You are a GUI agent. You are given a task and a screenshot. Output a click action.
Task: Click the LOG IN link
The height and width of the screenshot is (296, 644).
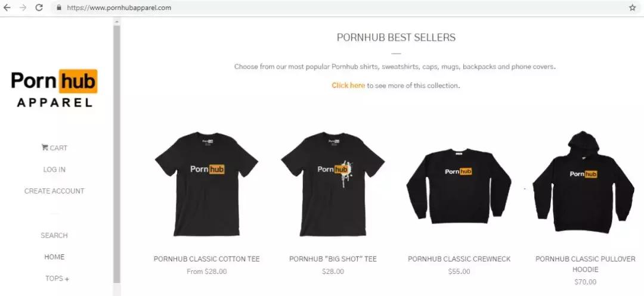coord(54,169)
